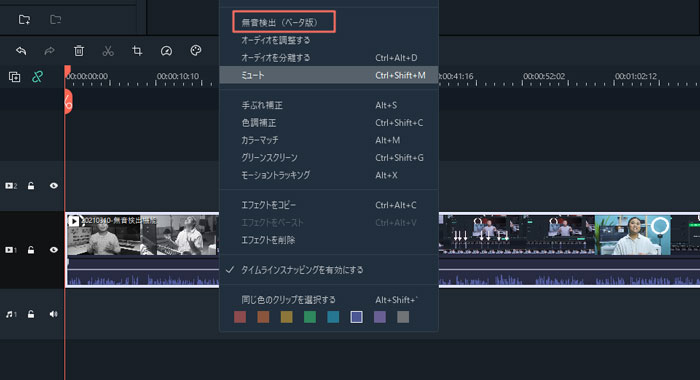Select グリーンスクリーン menu entry
Screen dimensions: 700x380
329,158
